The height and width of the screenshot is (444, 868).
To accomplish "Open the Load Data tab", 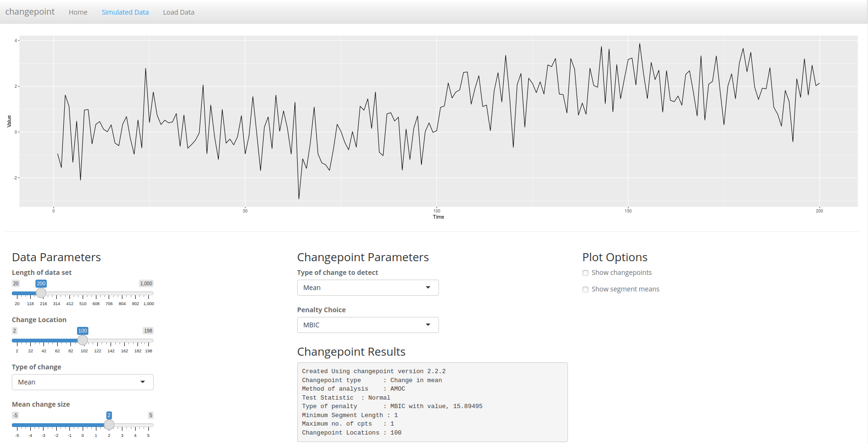I will pos(178,12).
